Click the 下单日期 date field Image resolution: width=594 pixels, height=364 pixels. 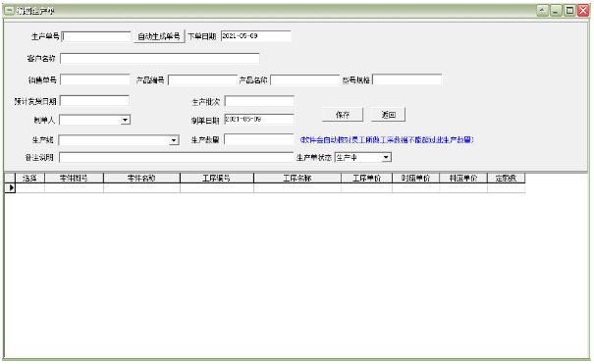[x=255, y=36]
